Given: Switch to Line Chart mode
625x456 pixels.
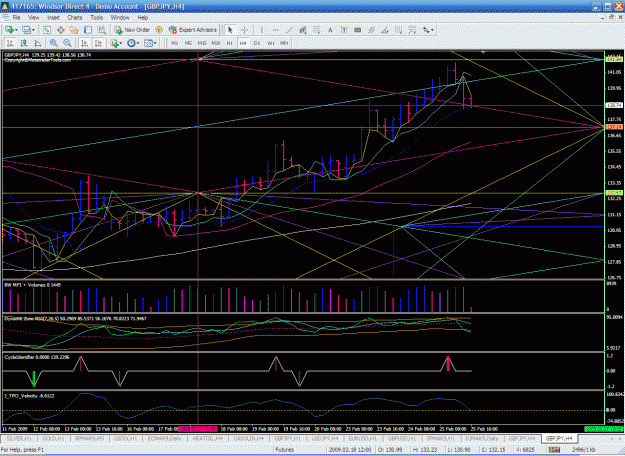Looking at the screenshot, I should pyautogui.click(x=37, y=43).
